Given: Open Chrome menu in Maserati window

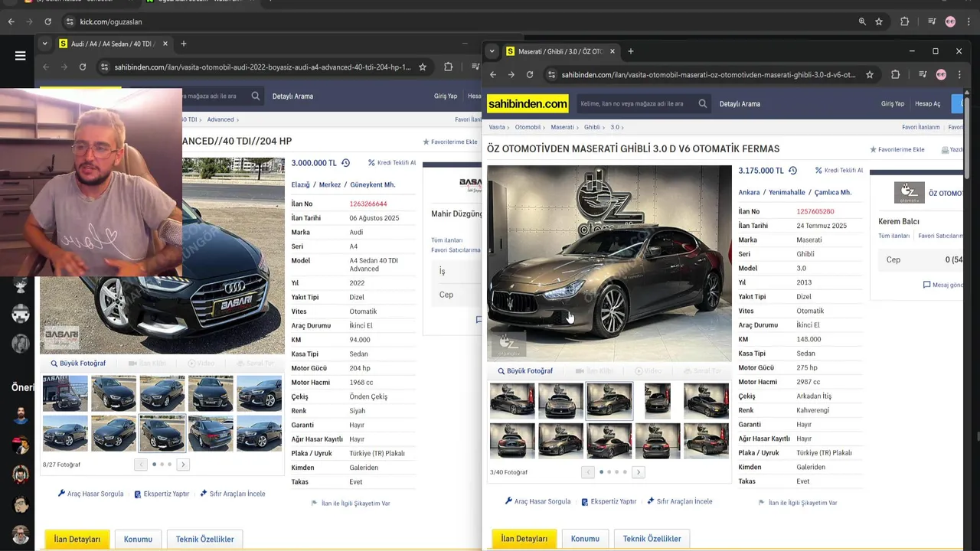Looking at the screenshot, I should 959,74.
